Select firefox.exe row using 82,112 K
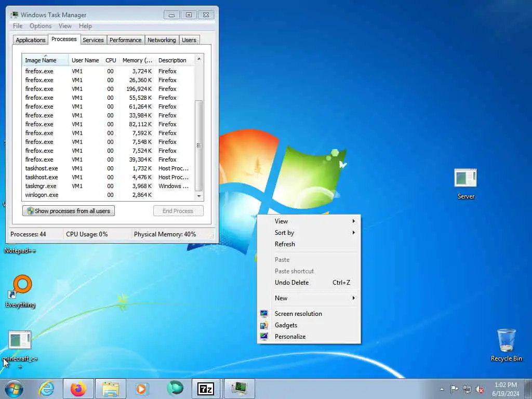Screen dimensions: 532x399 pyautogui.click(x=108, y=124)
